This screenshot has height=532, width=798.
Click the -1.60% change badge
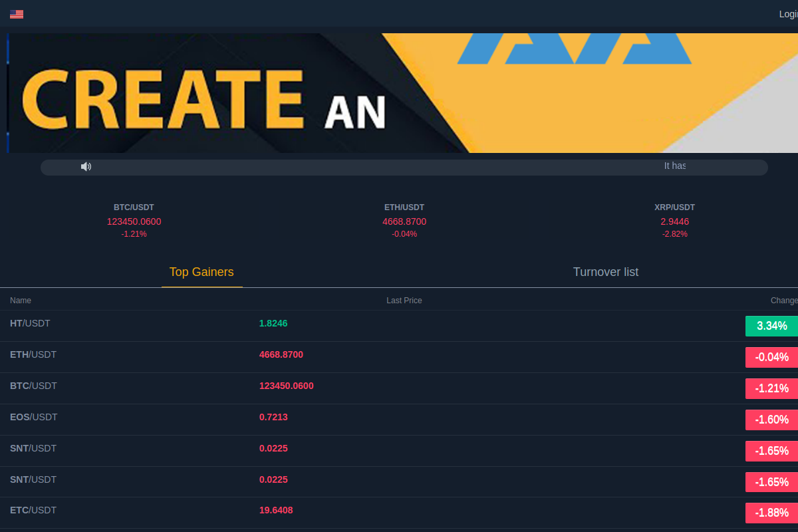point(771,420)
